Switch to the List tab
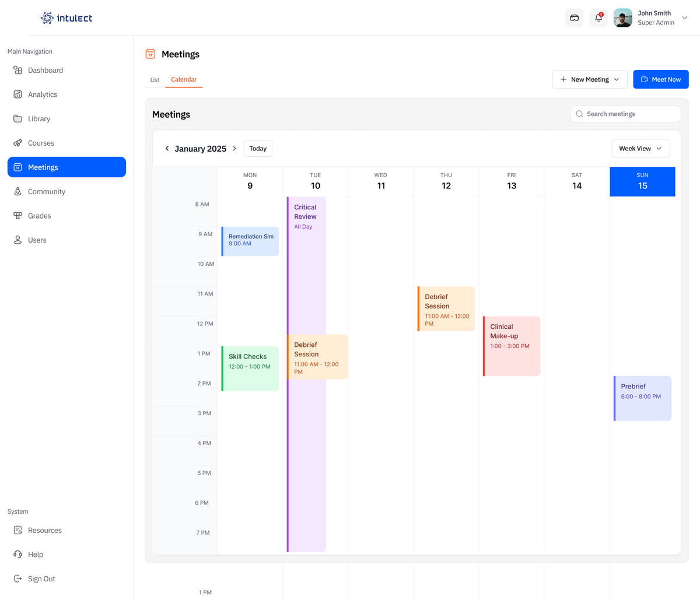The height and width of the screenshot is (600, 700). (155, 79)
